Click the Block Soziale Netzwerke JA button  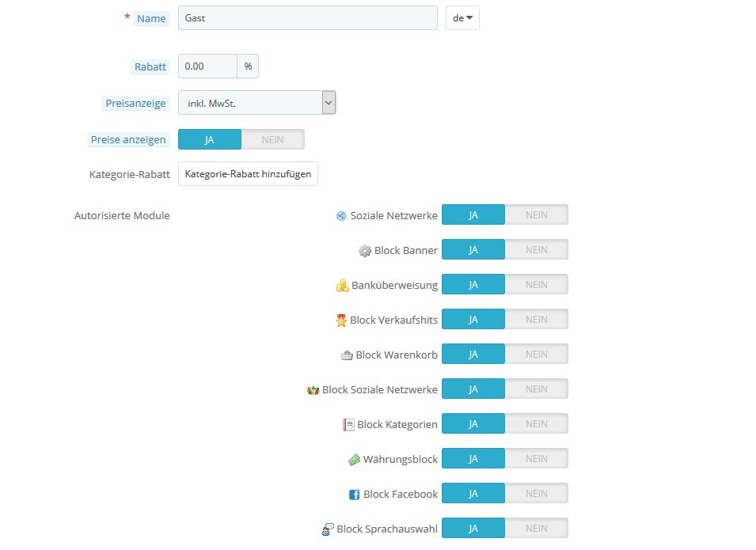473,389
